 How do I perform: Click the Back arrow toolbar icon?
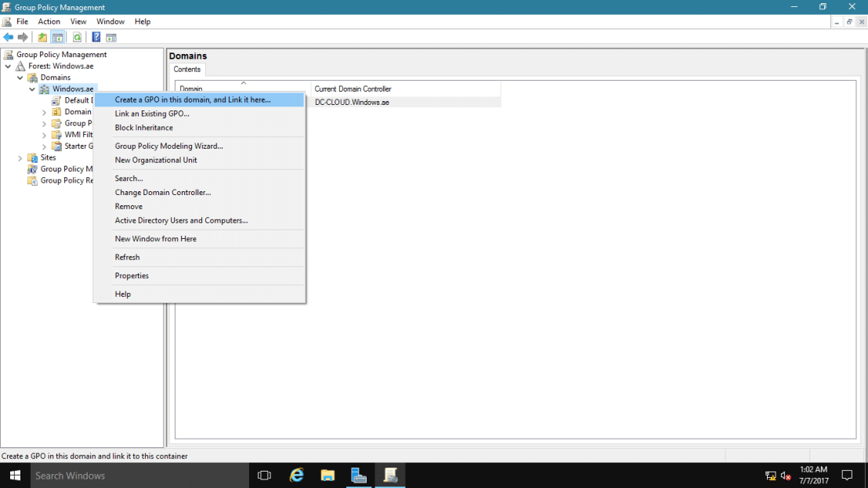click(9, 37)
